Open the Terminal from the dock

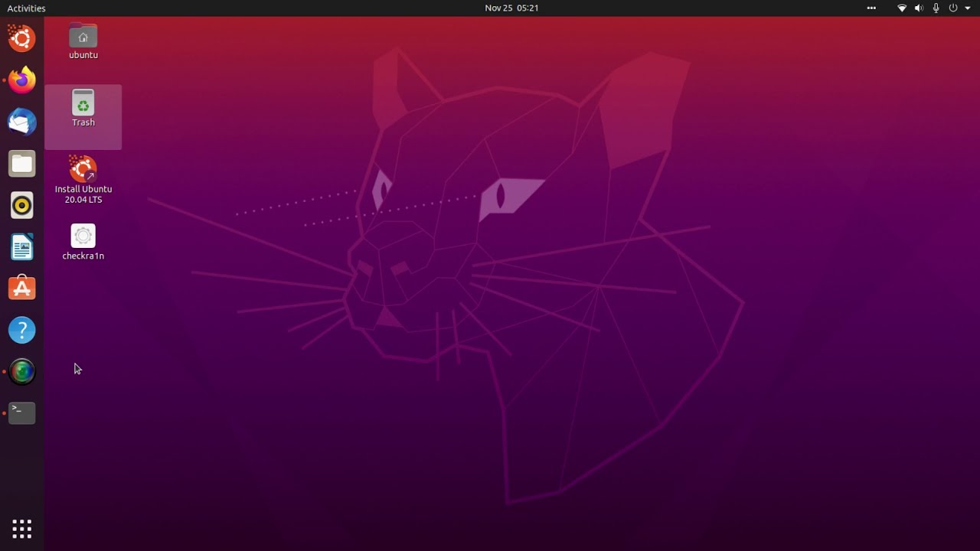pos(21,413)
